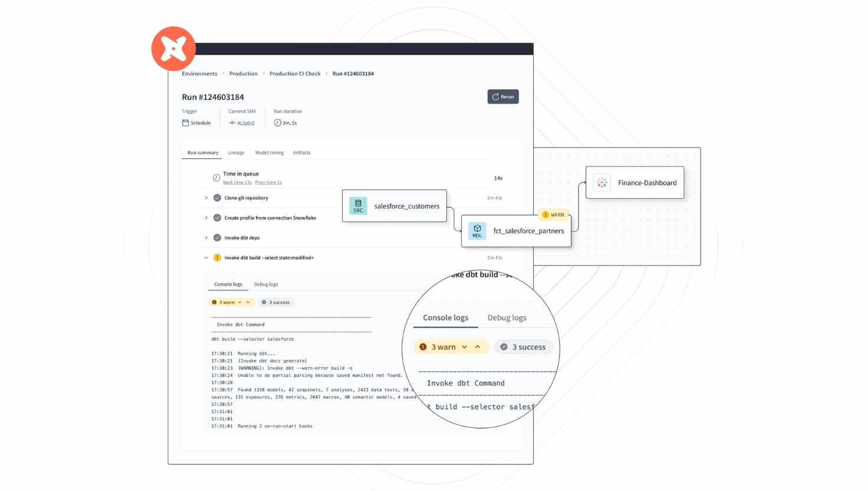This screenshot has width=868, height=491.
Task: Click the orange dbt logo icon
Action: click(x=173, y=48)
